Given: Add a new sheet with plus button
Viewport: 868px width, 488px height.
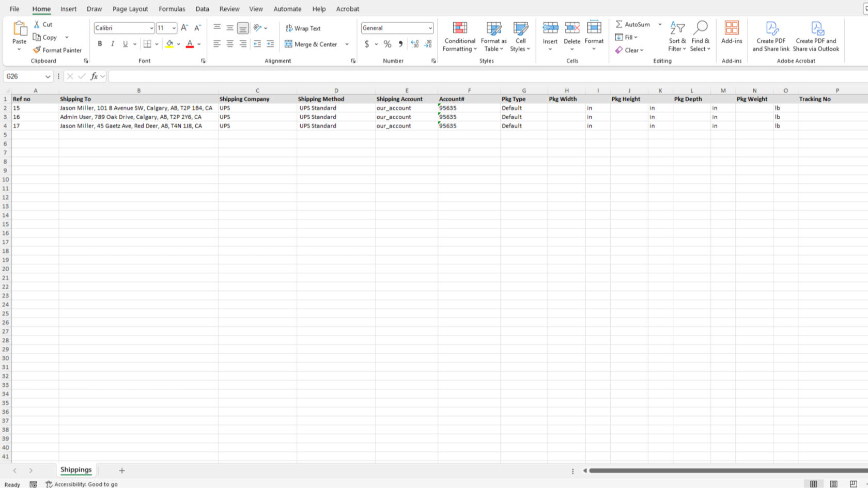Looking at the screenshot, I should tap(122, 470).
